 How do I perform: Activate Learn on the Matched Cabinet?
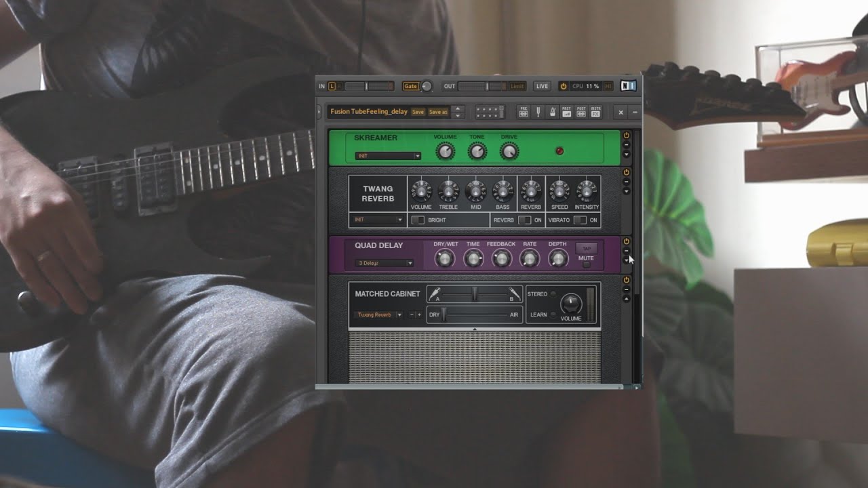click(x=553, y=314)
